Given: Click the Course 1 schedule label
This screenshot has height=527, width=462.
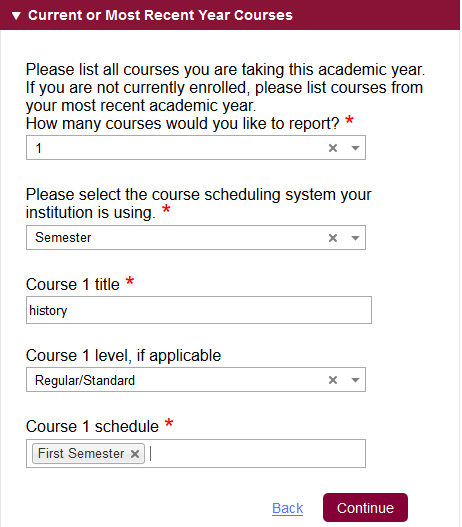Looking at the screenshot, I should (x=92, y=427).
